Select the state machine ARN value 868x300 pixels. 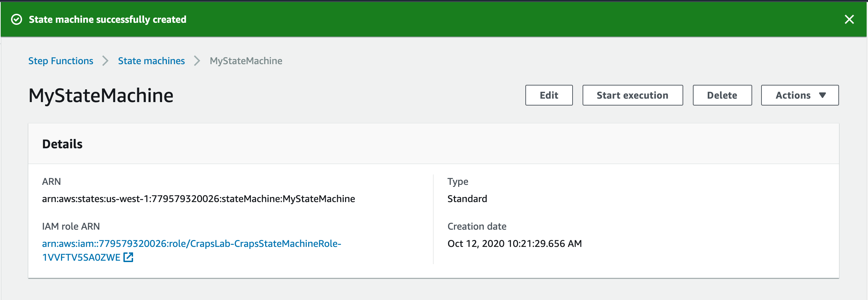(199, 199)
